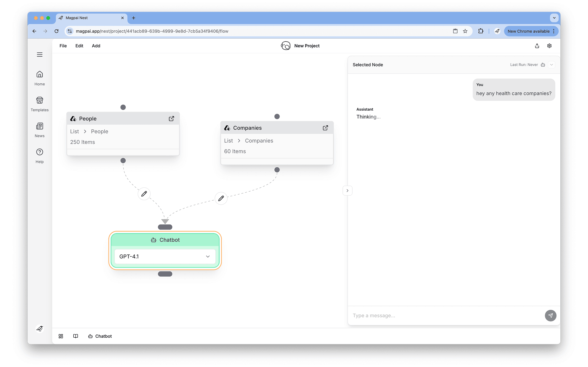Open the GPT-4.1 model dropdown

(x=165, y=256)
